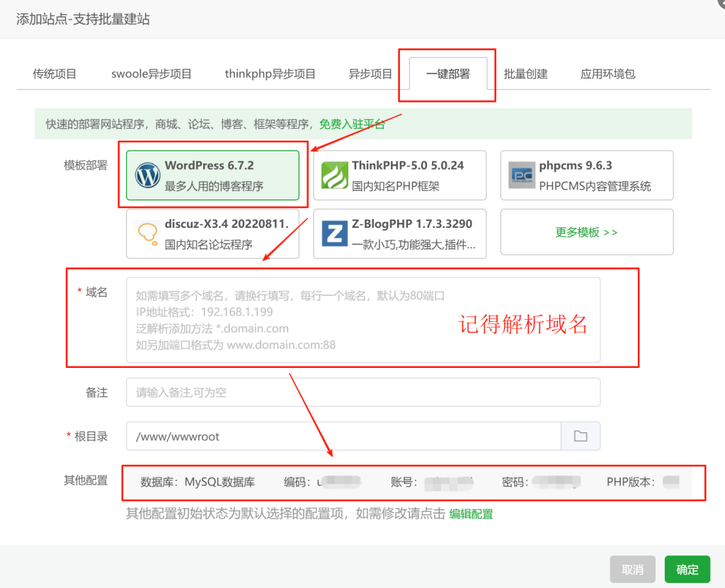Click the PHPCMS内容管理系统 description text

click(595, 186)
